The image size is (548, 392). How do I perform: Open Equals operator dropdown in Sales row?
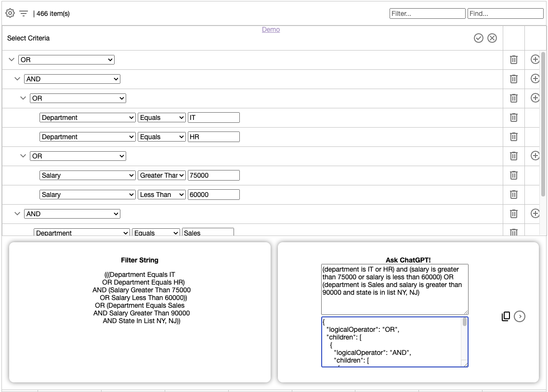click(156, 232)
